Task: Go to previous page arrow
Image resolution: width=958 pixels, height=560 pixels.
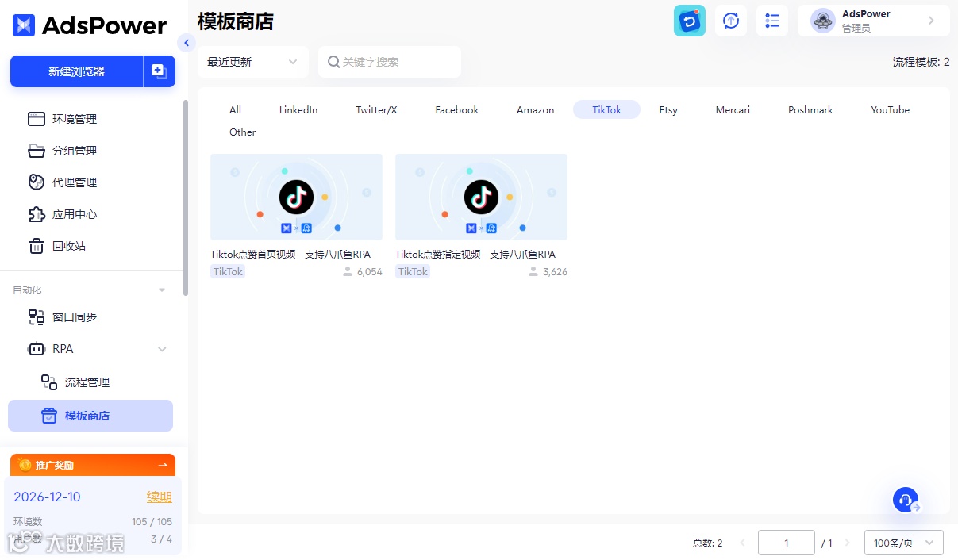Action: tap(743, 543)
